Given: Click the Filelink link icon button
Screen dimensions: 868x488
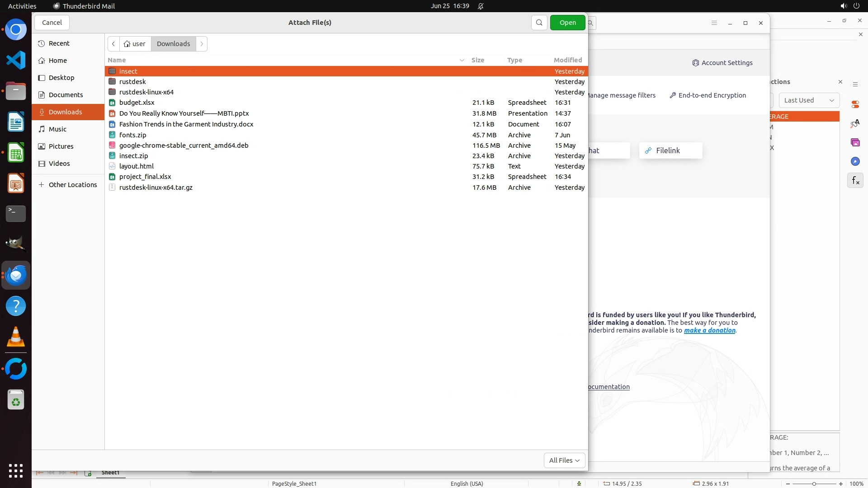Looking at the screenshot, I should tap(670, 150).
